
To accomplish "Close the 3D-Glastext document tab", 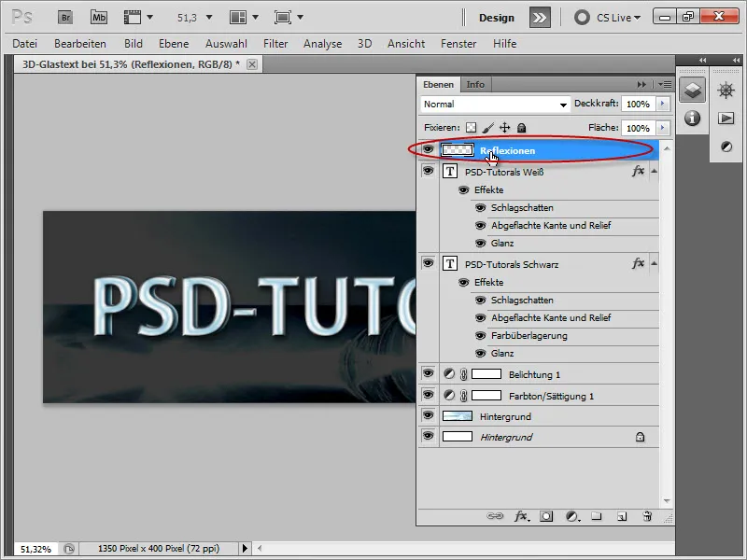I will point(252,64).
